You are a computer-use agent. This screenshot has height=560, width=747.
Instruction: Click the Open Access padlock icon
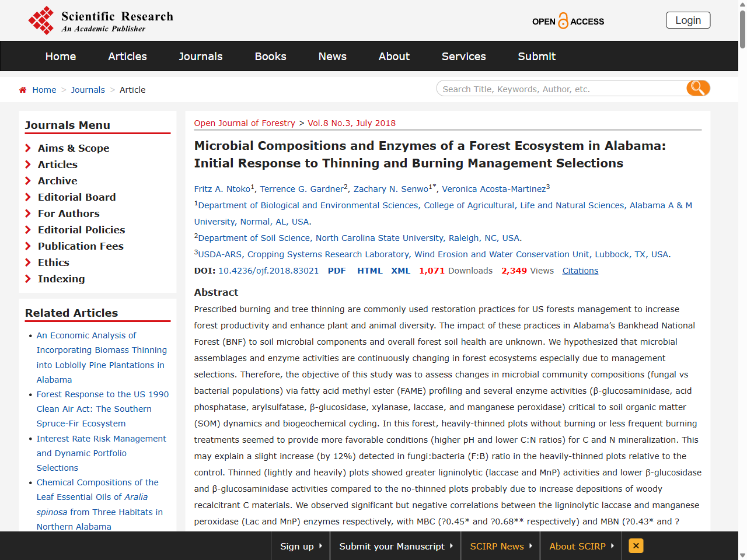pyautogui.click(x=565, y=20)
